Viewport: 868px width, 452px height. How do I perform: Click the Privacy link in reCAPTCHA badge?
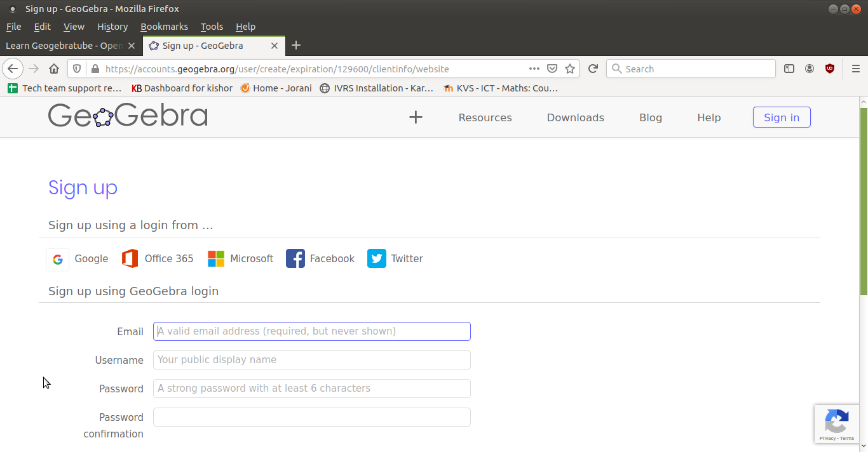[827, 439]
